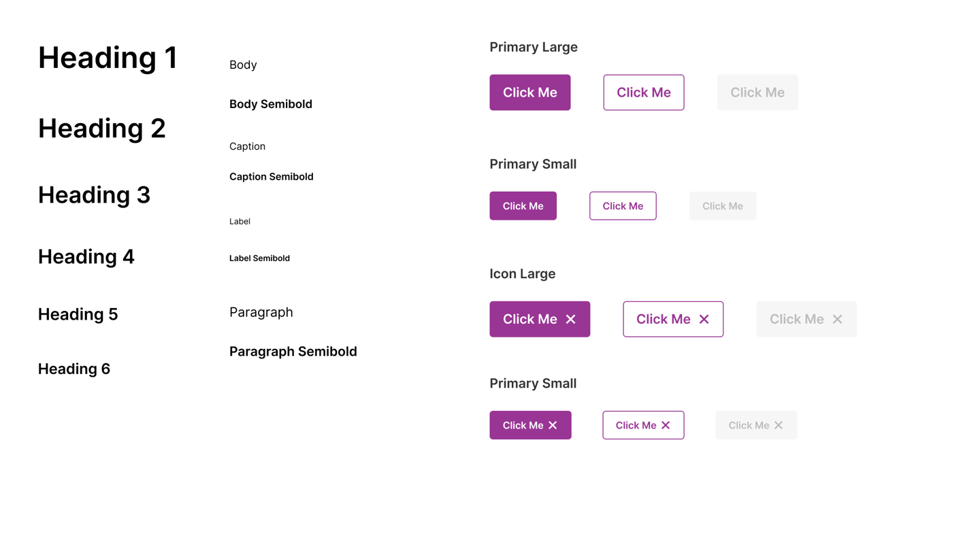Click the Icon Large section label
This screenshot has width=980, height=536.
point(523,274)
